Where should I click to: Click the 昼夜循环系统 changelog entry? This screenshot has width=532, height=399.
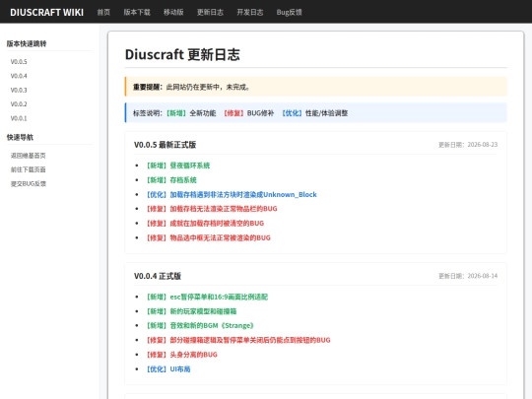point(178,166)
